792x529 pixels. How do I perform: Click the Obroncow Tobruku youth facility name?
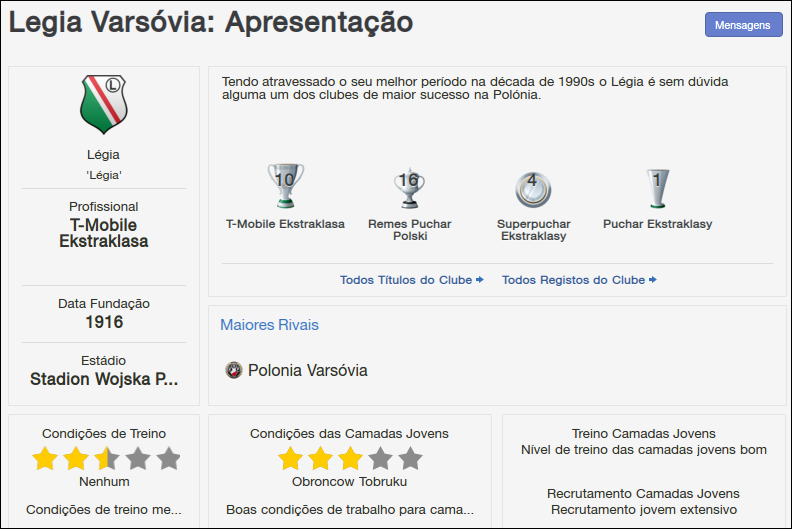[x=349, y=481]
